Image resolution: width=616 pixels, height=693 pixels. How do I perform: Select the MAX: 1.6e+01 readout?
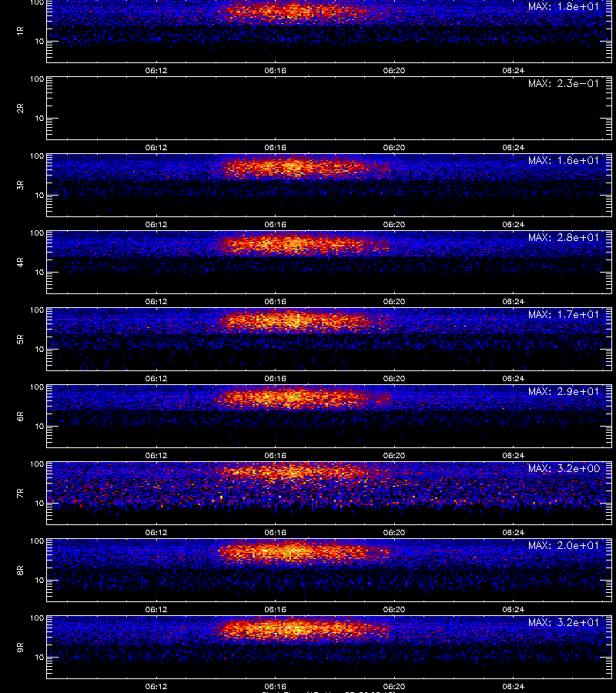(564, 160)
